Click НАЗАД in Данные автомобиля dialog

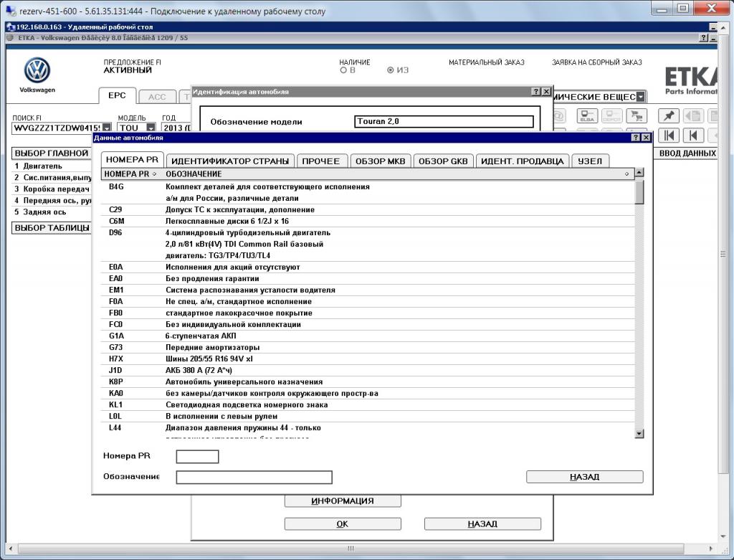pyautogui.click(x=585, y=477)
